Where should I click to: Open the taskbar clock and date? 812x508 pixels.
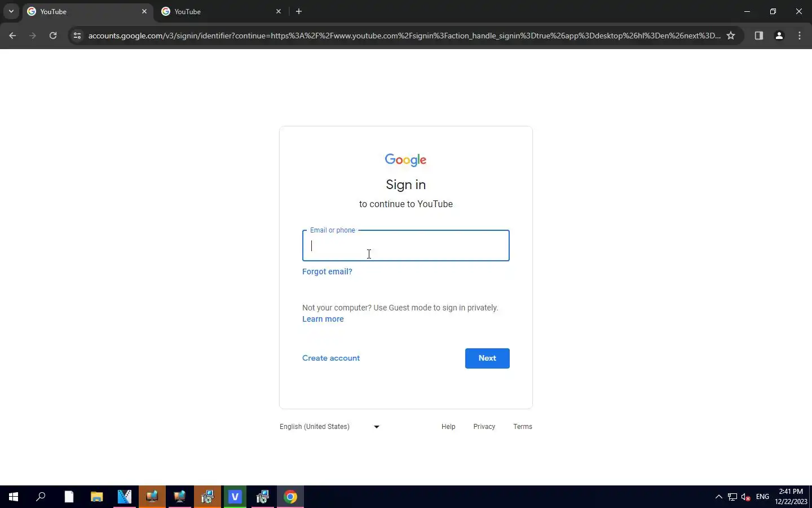(791, 497)
